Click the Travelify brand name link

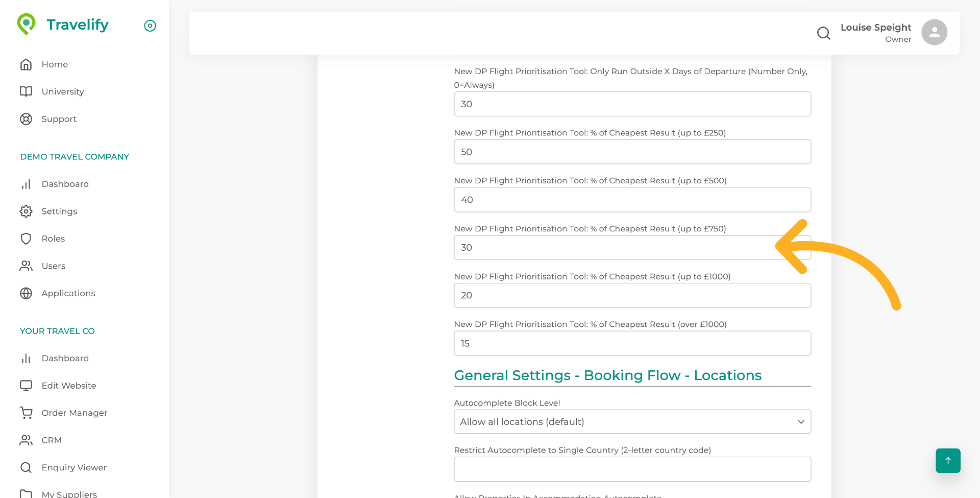pos(78,25)
